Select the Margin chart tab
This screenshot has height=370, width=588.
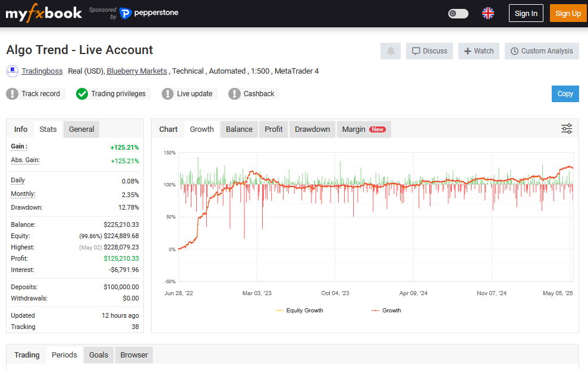click(364, 129)
